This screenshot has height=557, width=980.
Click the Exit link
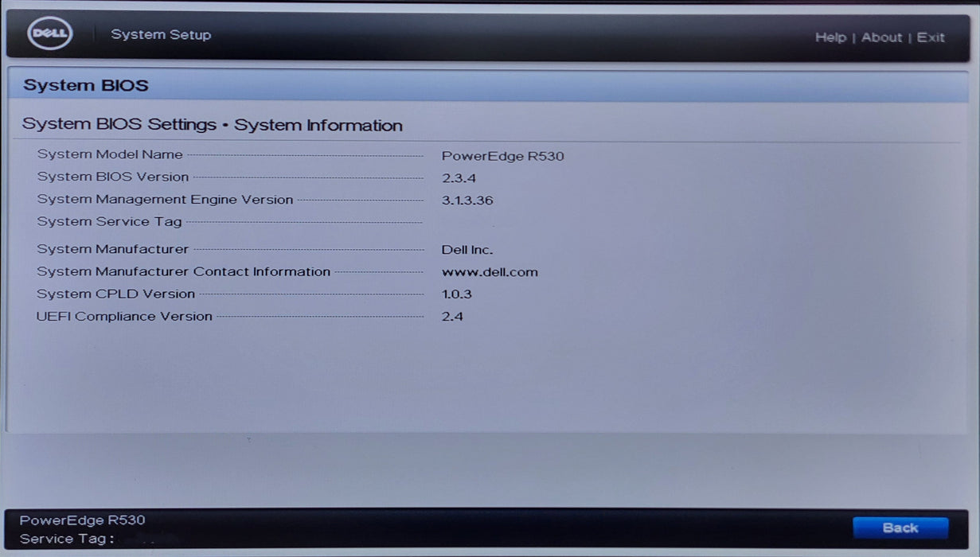coord(931,37)
